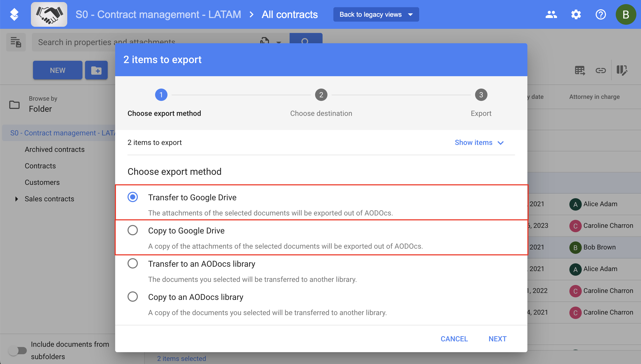Screen dimensions: 641x364
Task: Click step 2 Choose destination
Action: click(321, 103)
